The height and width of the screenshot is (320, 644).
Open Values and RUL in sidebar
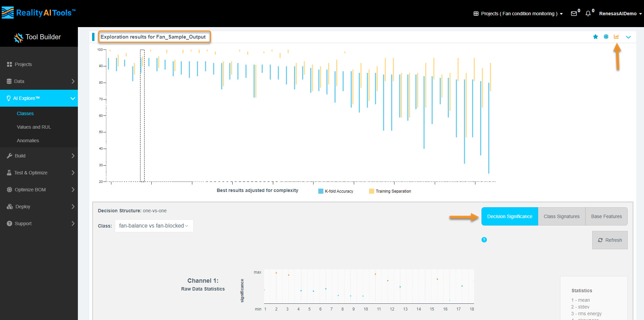[34, 127]
